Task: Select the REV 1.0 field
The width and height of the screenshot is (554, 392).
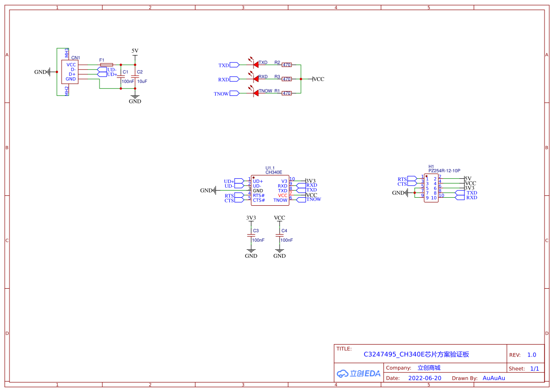Action: [531, 355]
